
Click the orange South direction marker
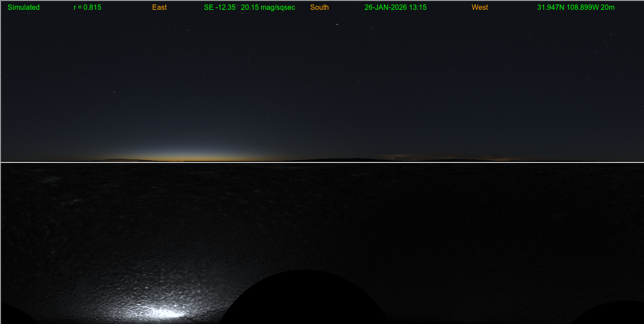click(320, 8)
